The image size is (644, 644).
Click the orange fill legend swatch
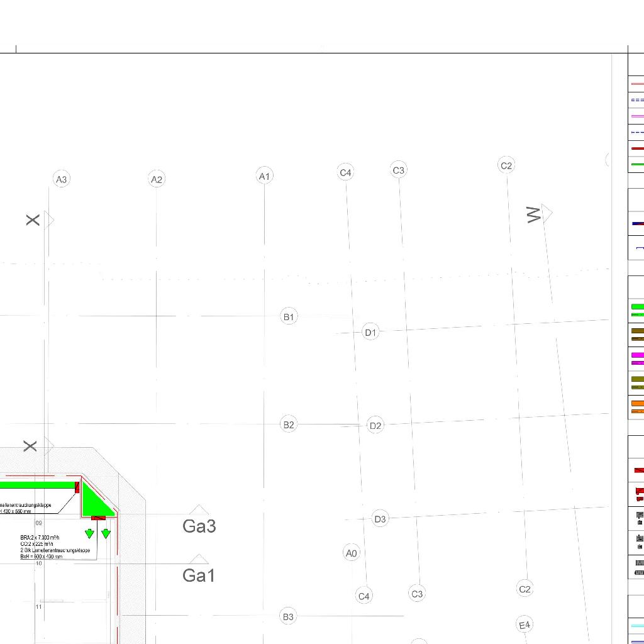[x=638, y=403]
